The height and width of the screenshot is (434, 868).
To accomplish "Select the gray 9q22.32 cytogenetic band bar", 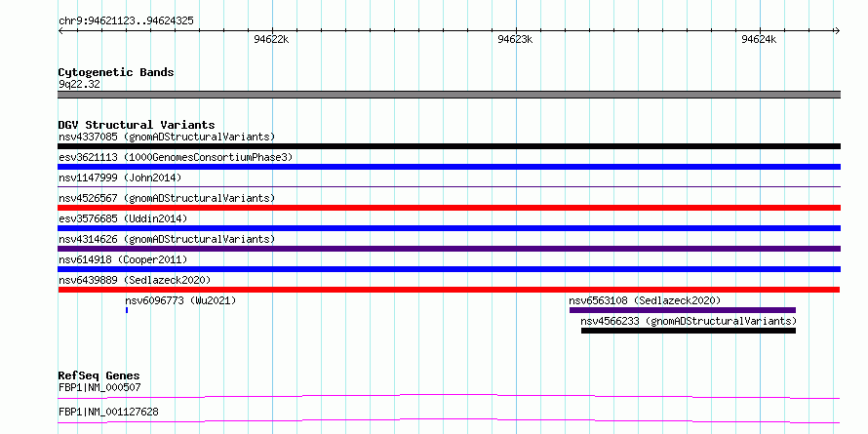I will point(449,95).
